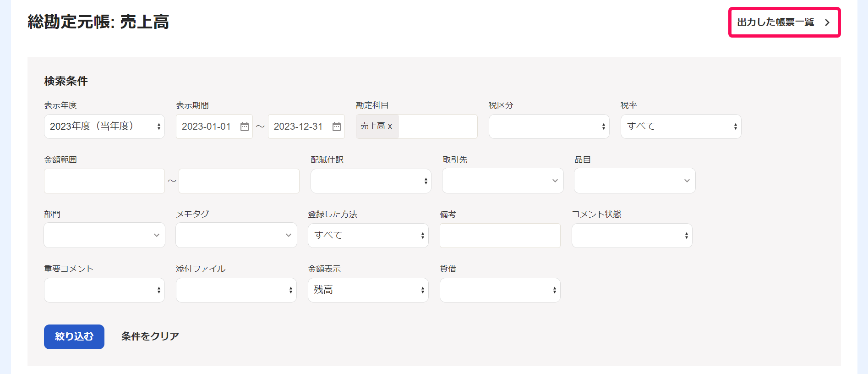Expand the メモタグ selector

pyautogui.click(x=236, y=235)
